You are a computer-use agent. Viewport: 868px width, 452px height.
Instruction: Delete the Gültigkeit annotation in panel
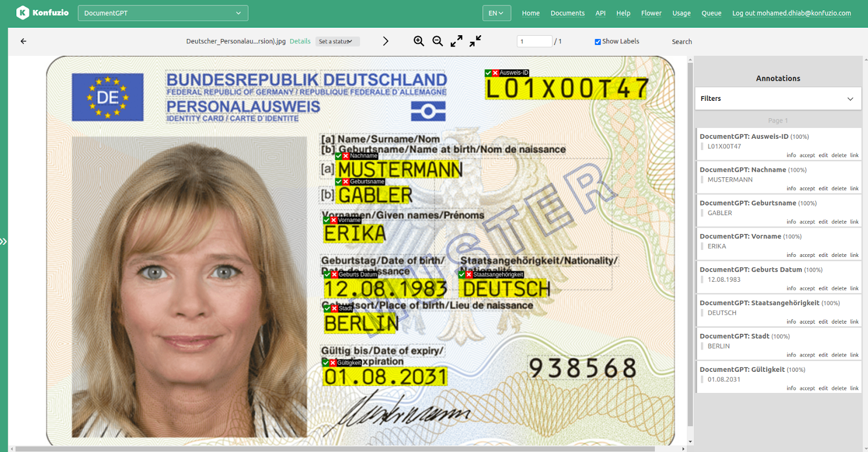click(x=839, y=389)
